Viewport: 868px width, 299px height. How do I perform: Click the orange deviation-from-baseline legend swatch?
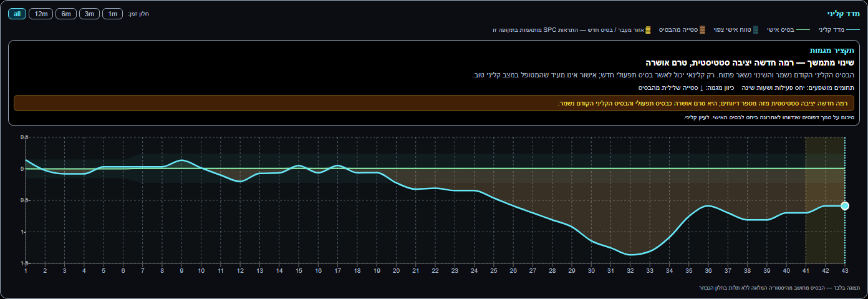(x=702, y=29)
